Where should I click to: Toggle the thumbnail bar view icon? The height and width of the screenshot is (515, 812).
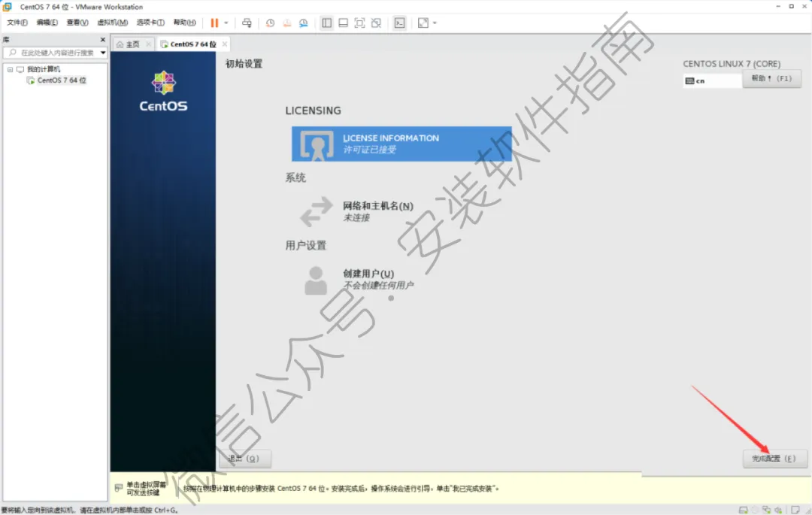(344, 23)
